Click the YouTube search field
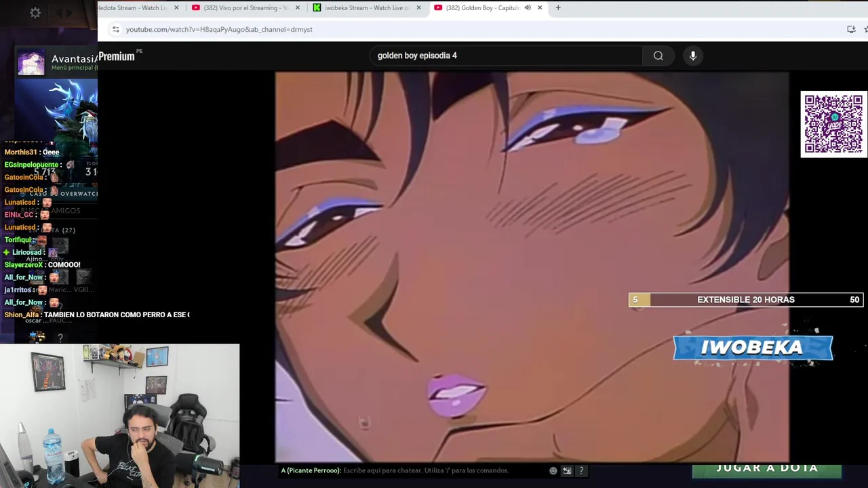This screenshot has width=868, height=488. click(506, 56)
